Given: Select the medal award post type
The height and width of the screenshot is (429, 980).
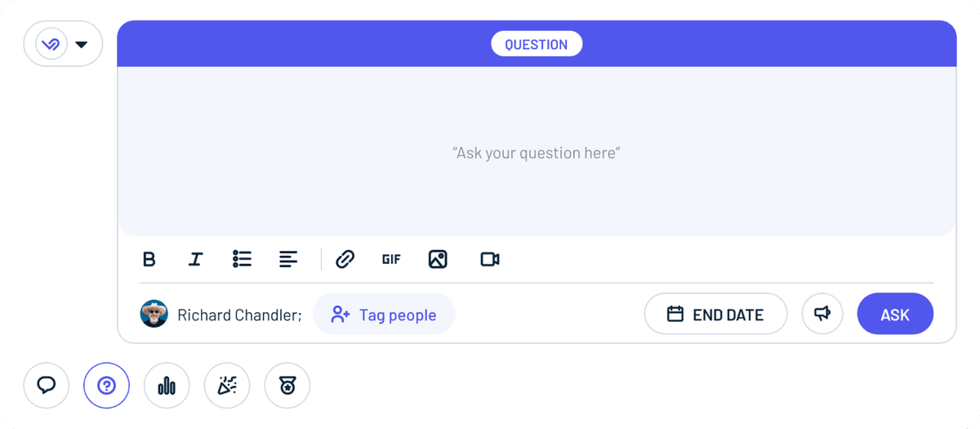Looking at the screenshot, I should [287, 385].
